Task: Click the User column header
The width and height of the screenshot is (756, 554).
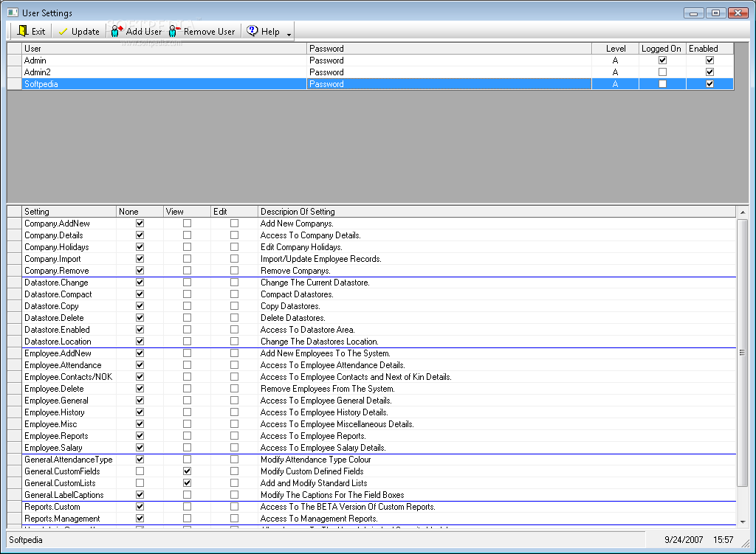Action: coord(164,49)
